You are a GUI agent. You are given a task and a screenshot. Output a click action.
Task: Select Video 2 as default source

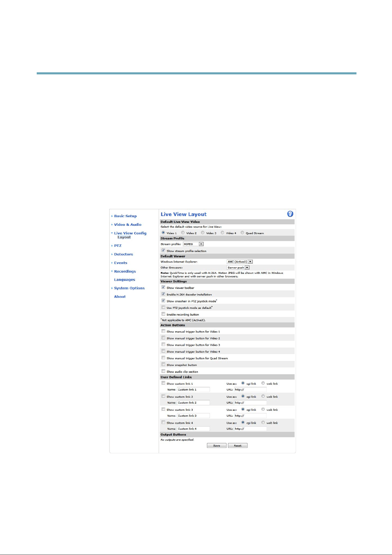(183, 233)
